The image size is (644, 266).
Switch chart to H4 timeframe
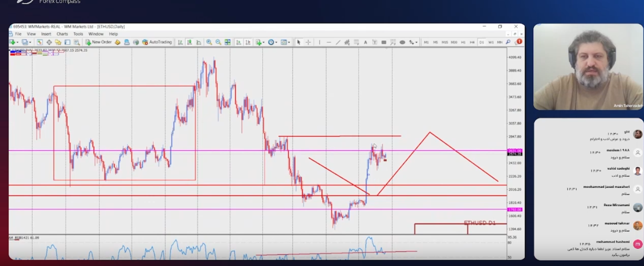pos(472,42)
